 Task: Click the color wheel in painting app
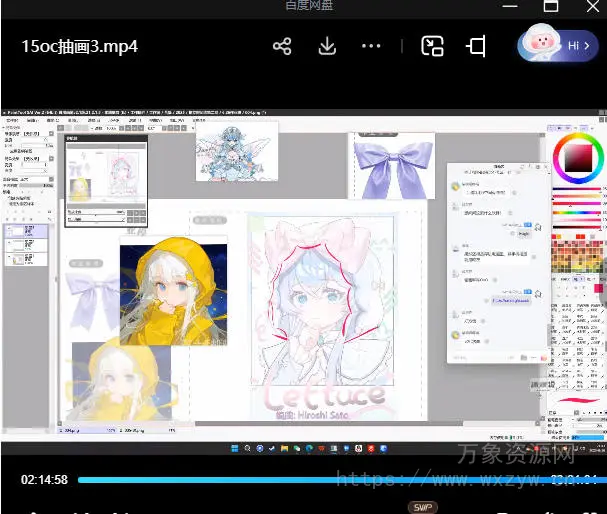coord(579,159)
